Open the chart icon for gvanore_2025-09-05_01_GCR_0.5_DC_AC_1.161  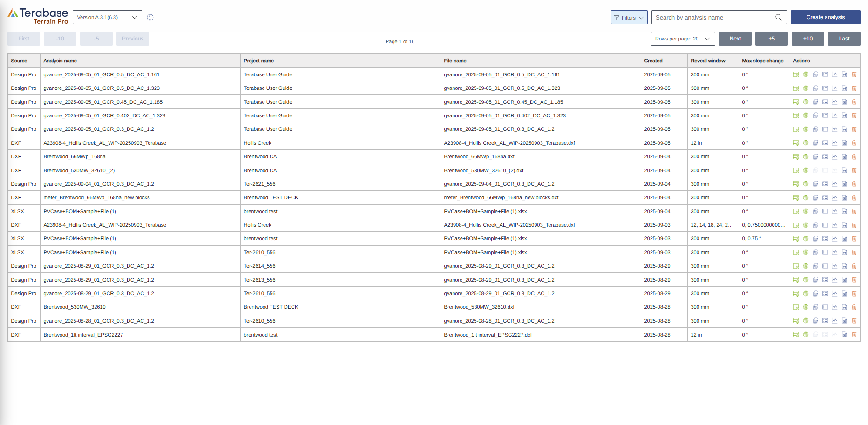834,74
